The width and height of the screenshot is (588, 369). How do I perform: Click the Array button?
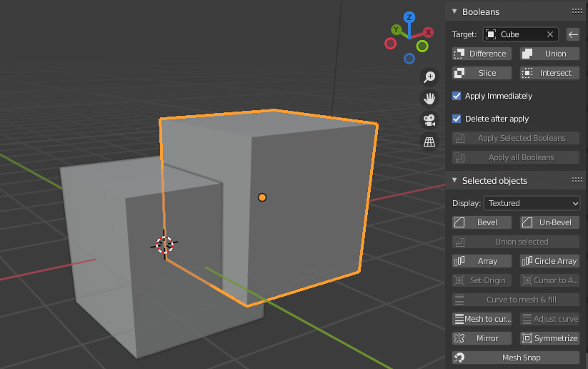(482, 261)
